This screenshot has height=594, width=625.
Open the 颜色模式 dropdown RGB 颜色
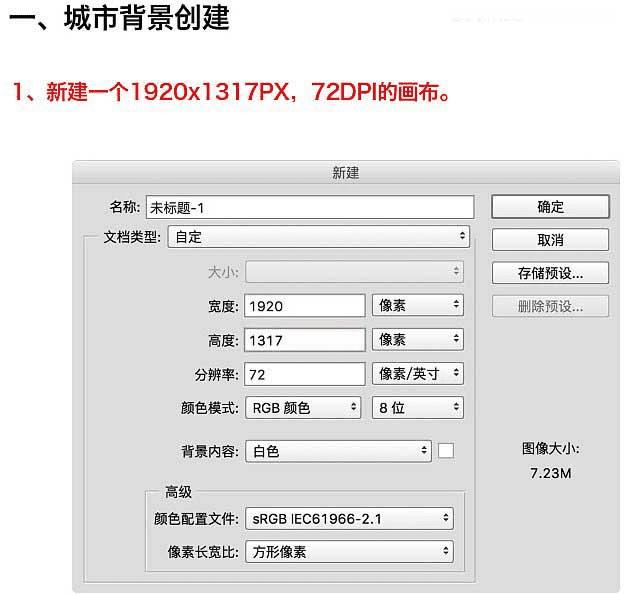point(303,407)
